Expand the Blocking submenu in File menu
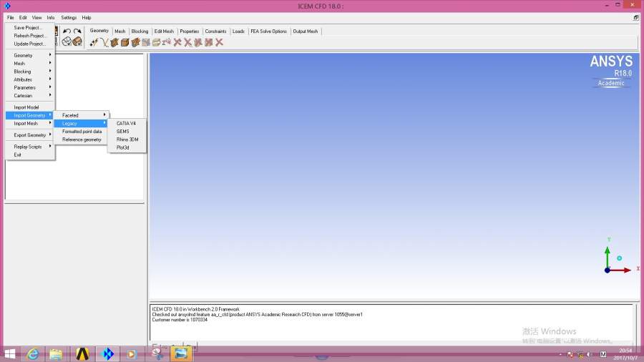 pyautogui.click(x=30, y=72)
